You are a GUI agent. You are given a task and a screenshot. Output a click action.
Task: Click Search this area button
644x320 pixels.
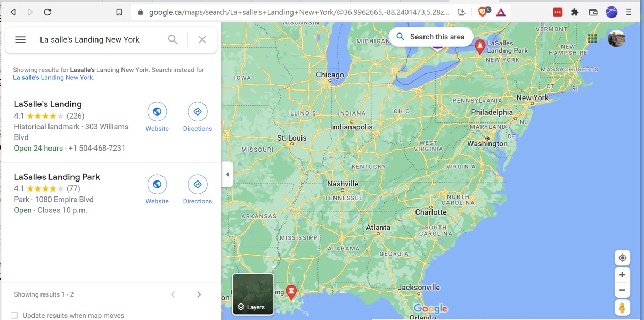coord(430,37)
